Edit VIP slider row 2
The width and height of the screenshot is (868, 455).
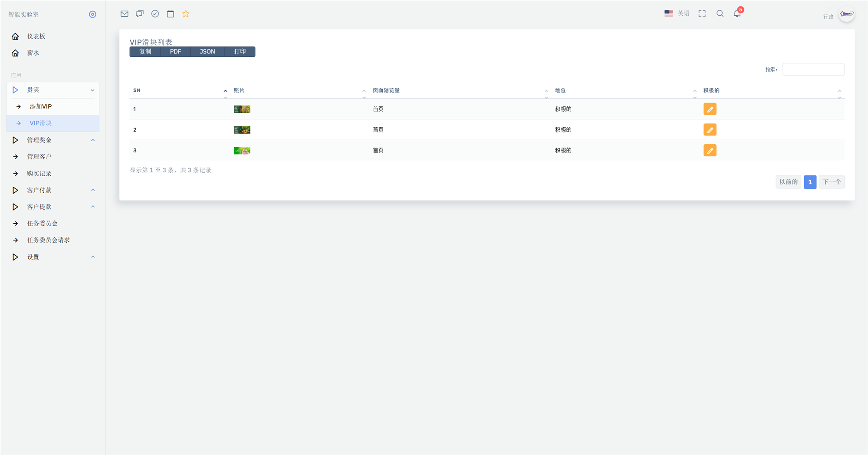710,130
